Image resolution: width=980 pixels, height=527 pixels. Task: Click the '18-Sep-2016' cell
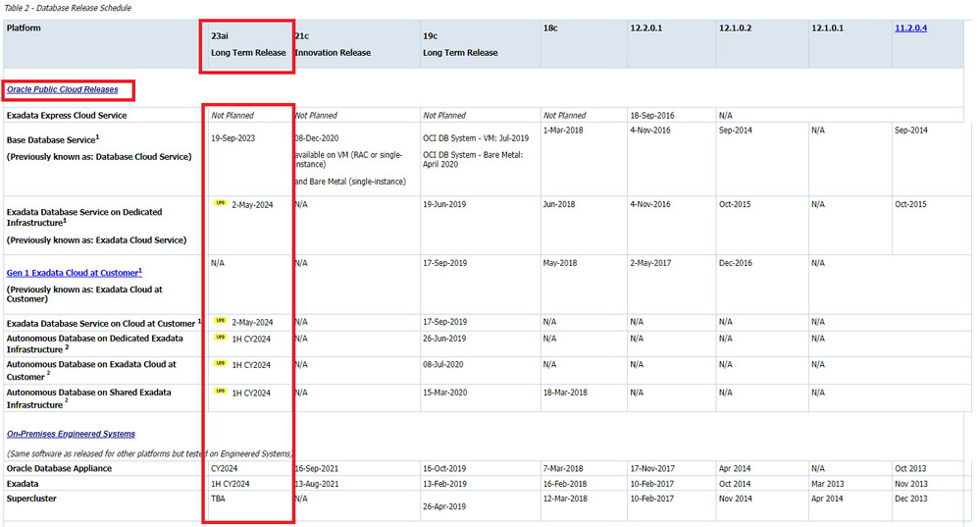coord(652,116)
